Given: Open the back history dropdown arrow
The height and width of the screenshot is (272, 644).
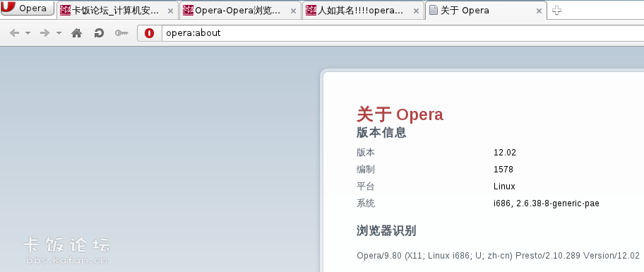Looking at the screenshot, I should [28, 33].
